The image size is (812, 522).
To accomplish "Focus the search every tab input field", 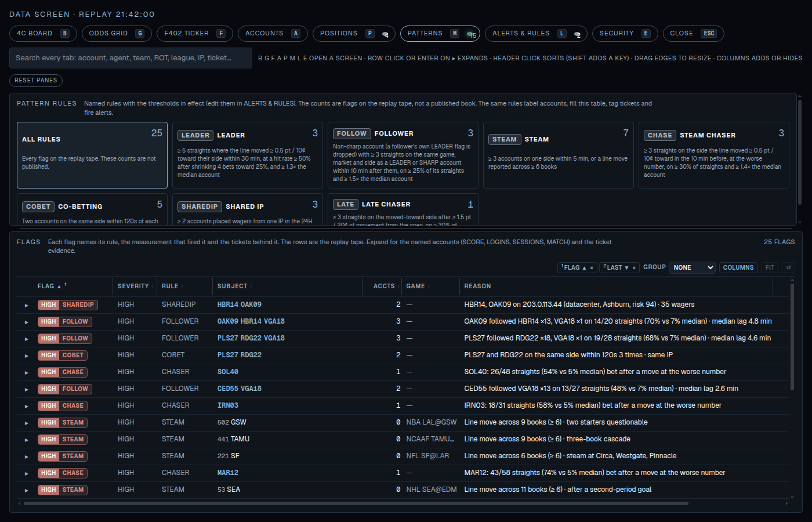I will coord(131,58).
